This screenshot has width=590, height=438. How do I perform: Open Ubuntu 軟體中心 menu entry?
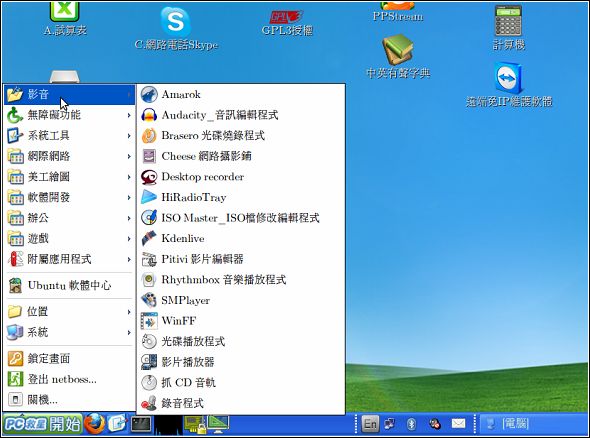(x=70, y=286)
